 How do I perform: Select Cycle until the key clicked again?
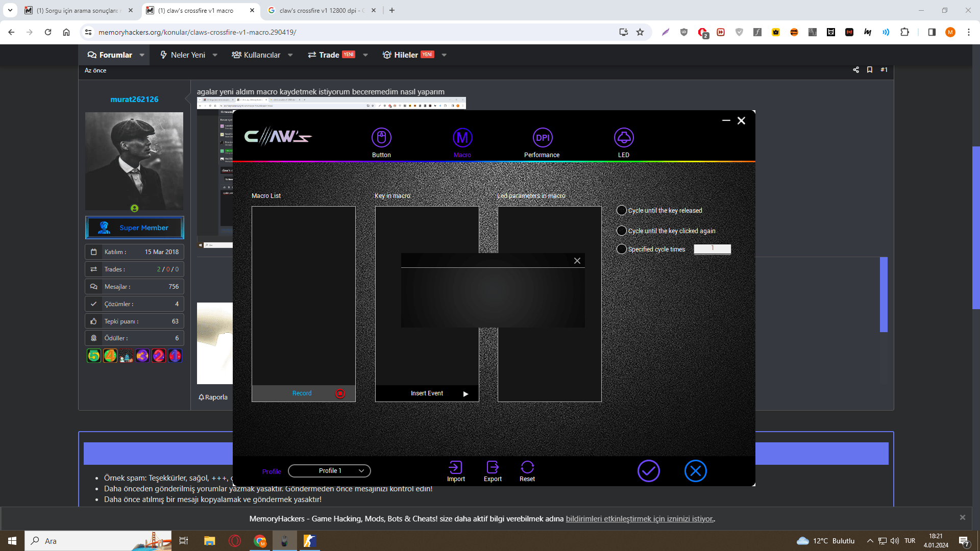pos(621,231)
